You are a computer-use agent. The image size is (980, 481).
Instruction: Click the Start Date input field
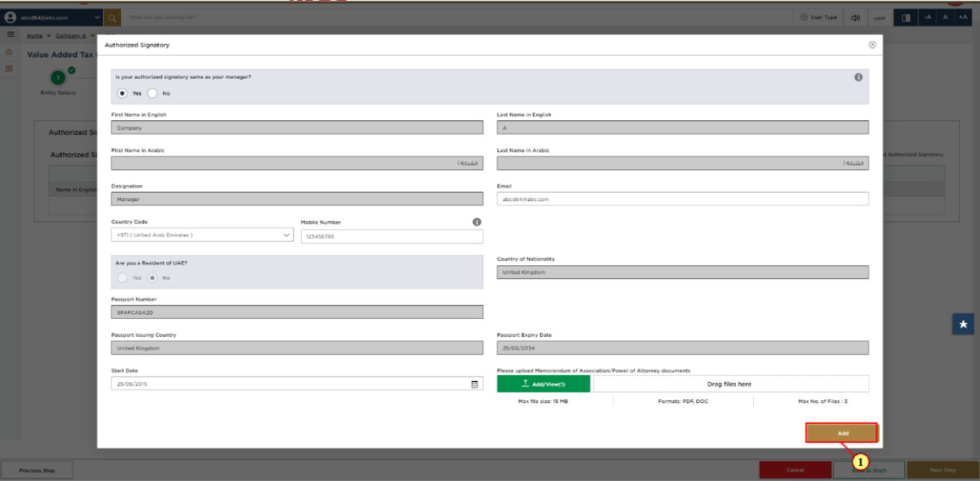(x=297, y=384)
